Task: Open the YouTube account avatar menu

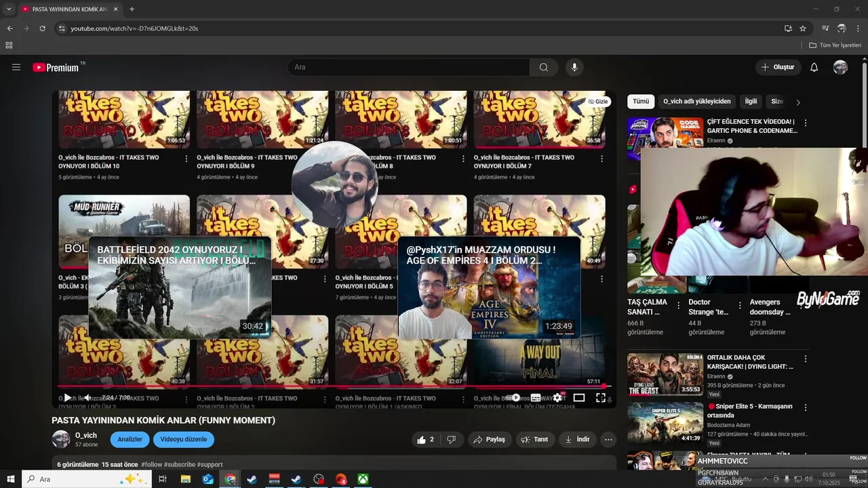Action: pyautogui.click(x=840, y=67)
